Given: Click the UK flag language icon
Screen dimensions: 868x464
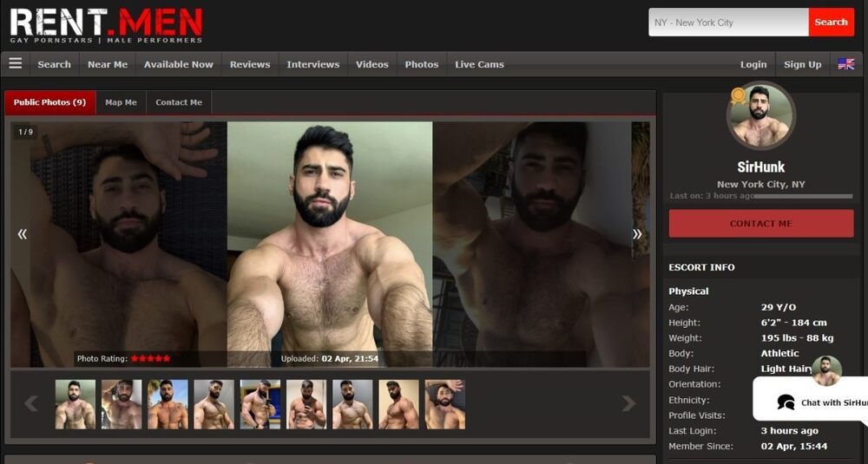Looking at the screenshot, I should 845,64.
